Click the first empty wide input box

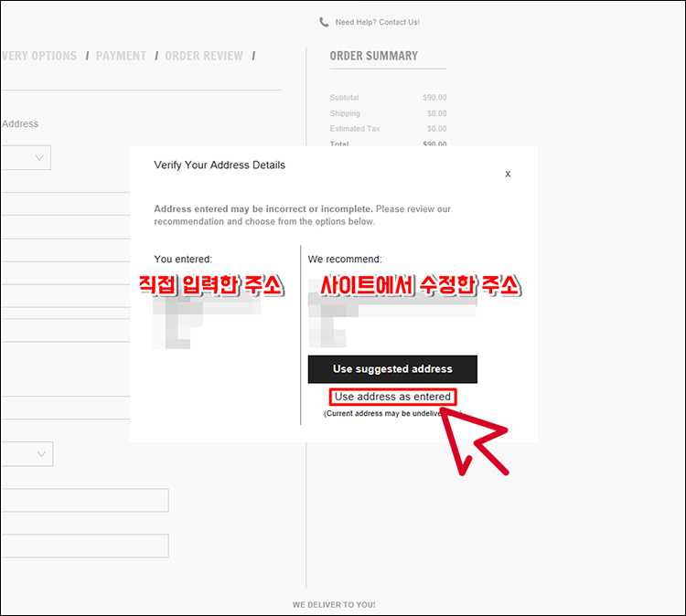(85, 500)
